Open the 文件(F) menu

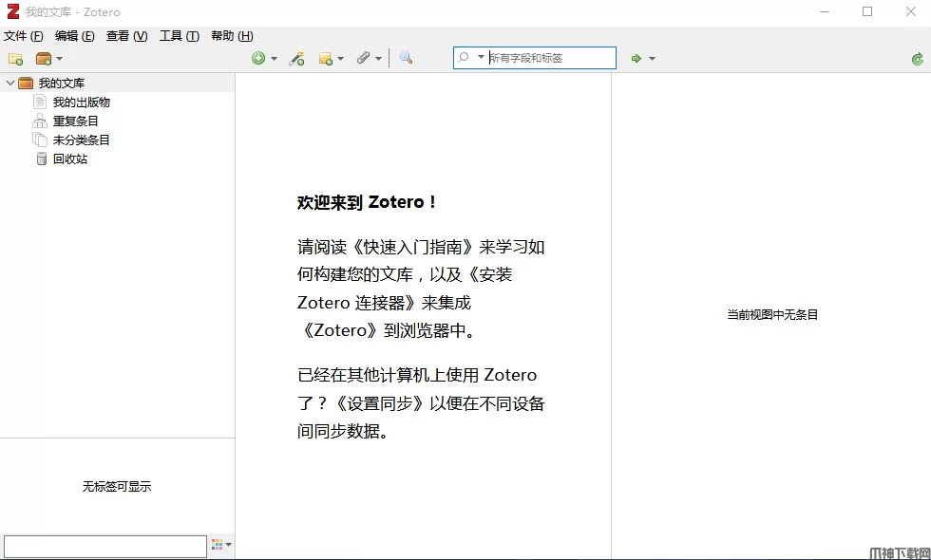click(24, 36)
